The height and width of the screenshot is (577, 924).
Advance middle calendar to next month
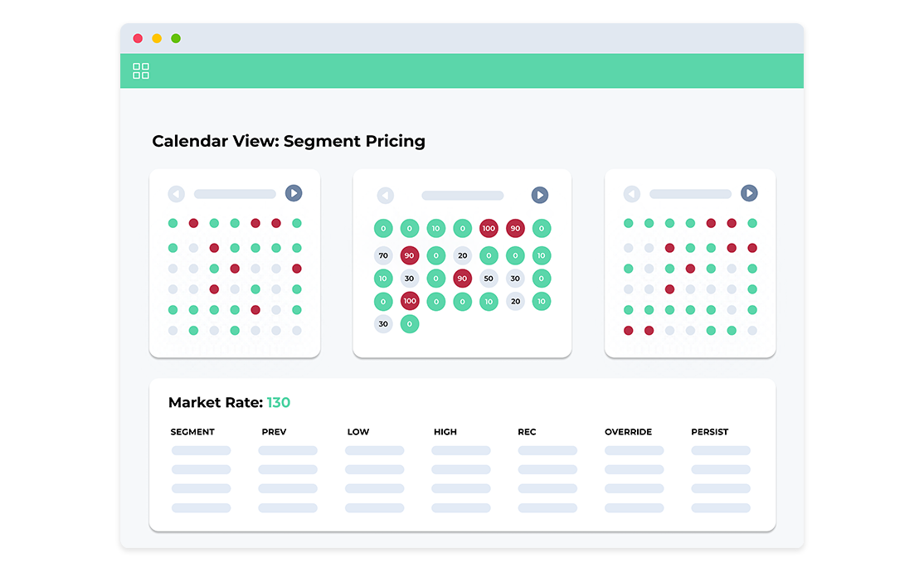(x=539, y=195)
